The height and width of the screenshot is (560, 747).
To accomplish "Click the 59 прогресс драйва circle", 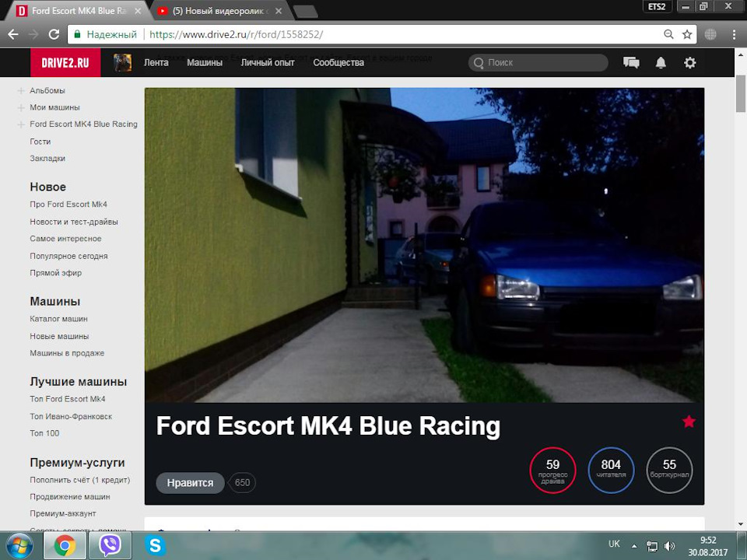I will (552, 470).
